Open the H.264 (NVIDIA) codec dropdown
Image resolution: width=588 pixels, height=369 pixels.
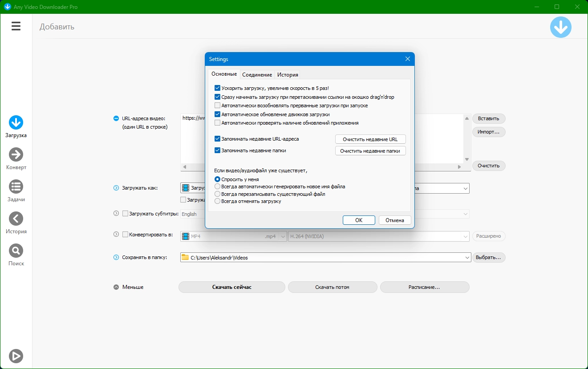tap(466, 236)
